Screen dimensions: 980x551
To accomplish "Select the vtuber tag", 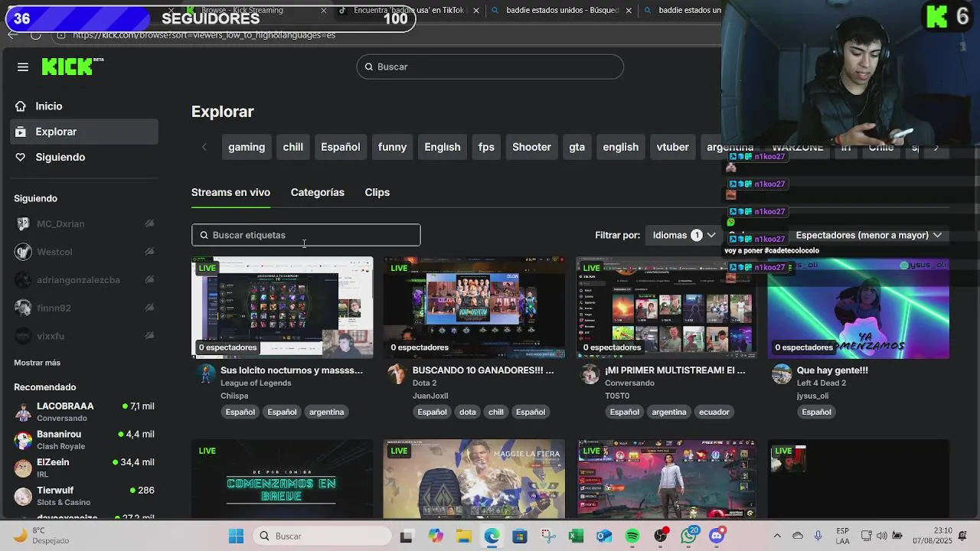I will click(672, 147).
